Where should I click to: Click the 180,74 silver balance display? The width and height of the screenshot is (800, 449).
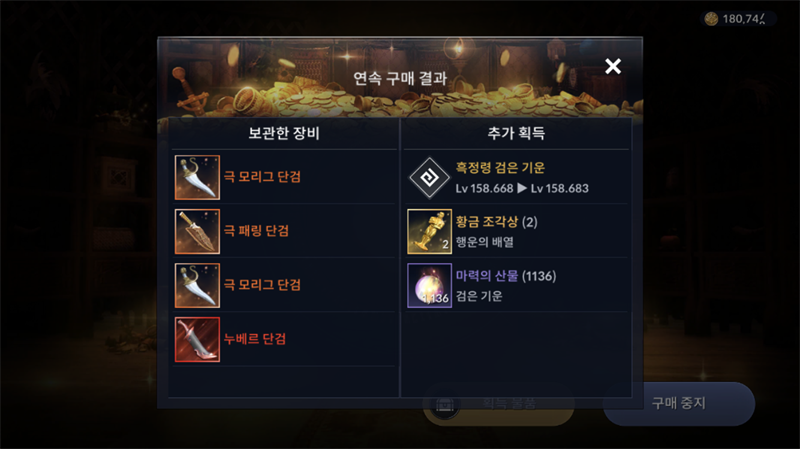[739, 19]
